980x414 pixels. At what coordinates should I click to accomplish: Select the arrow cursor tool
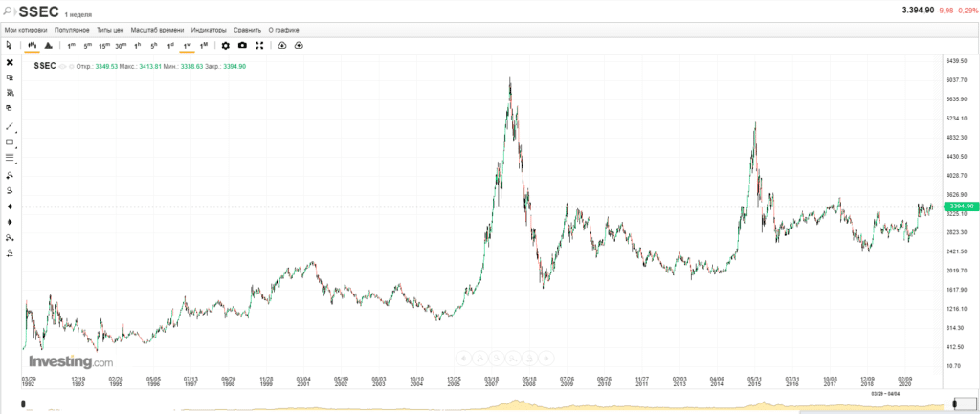[x=10, y=45]
